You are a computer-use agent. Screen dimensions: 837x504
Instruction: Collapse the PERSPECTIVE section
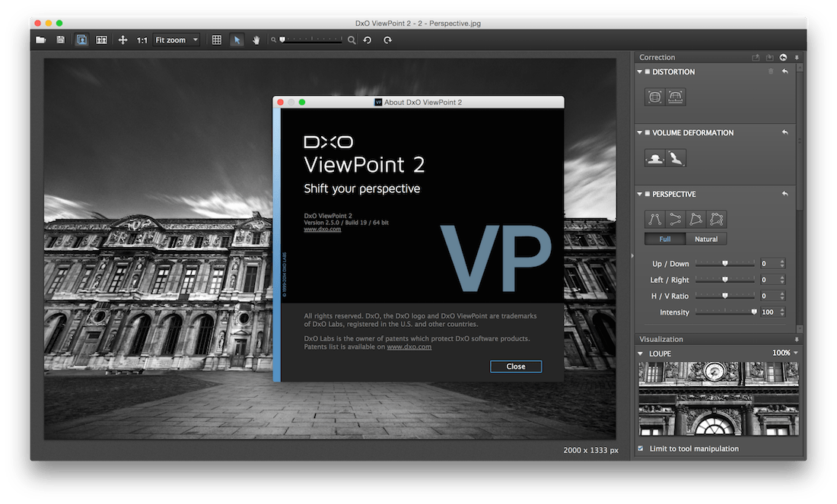click(x=639, y=194)
